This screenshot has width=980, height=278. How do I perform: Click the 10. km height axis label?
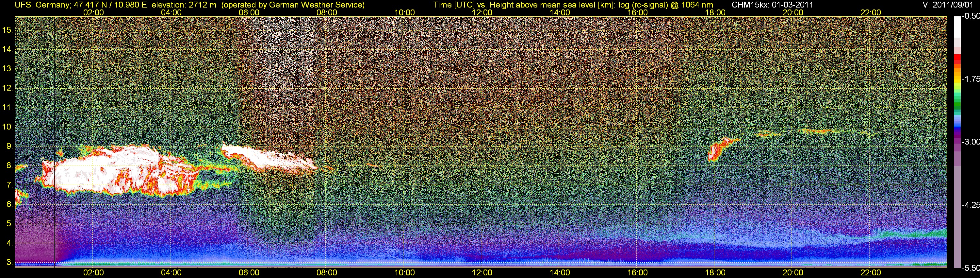coord(7,127)
